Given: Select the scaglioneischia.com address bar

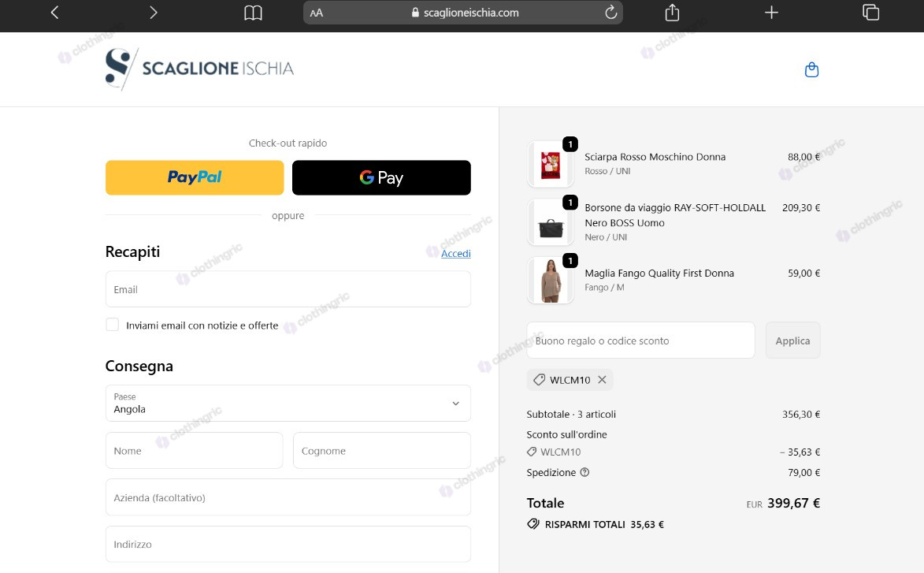Looking at the screenshot, I should 463,13.
